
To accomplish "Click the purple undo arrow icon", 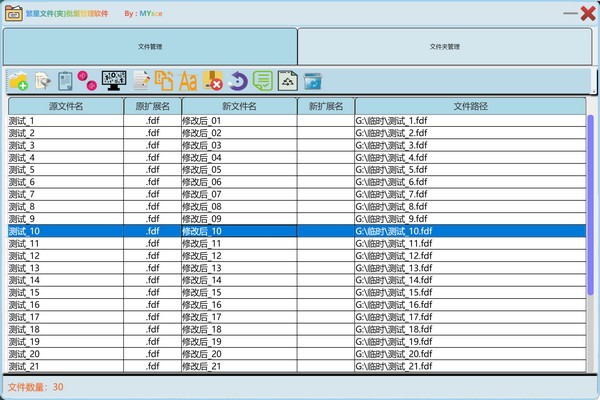I will pos(237,81).
